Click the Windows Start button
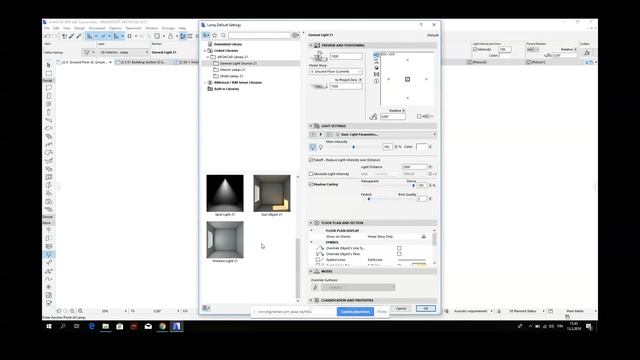The image size is (640, 360). (49, 326)
